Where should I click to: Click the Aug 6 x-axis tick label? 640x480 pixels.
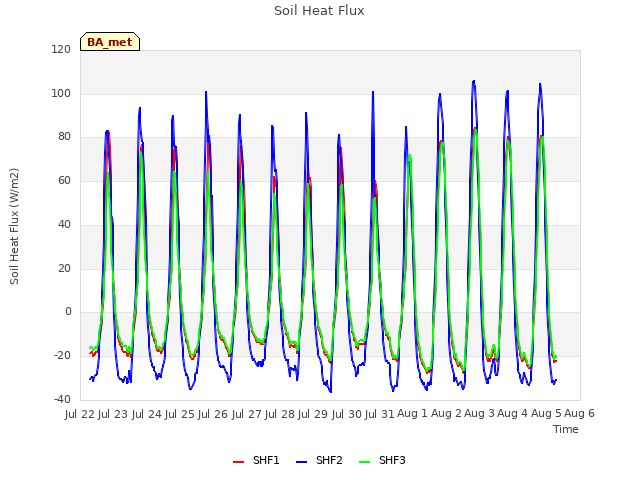579,414
